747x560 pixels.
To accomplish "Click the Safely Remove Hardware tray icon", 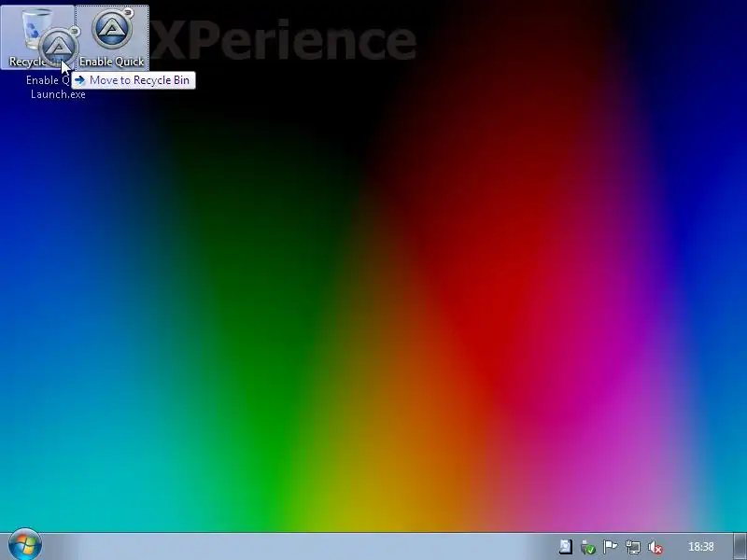I will 587,547.
